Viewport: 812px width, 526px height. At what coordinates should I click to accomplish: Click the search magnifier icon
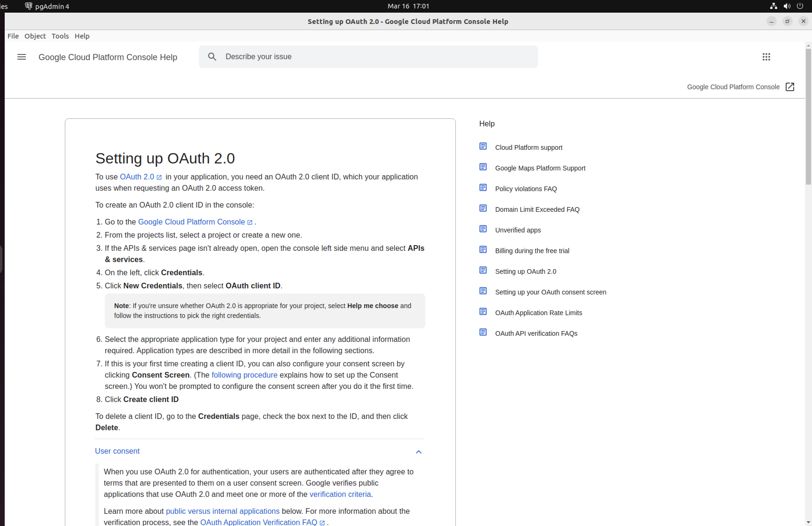click(212, 57)
